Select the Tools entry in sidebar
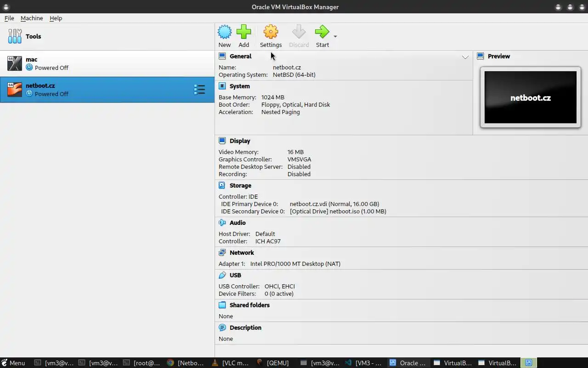Viewport: 588px width, 368px height. (x=107, y=36)
